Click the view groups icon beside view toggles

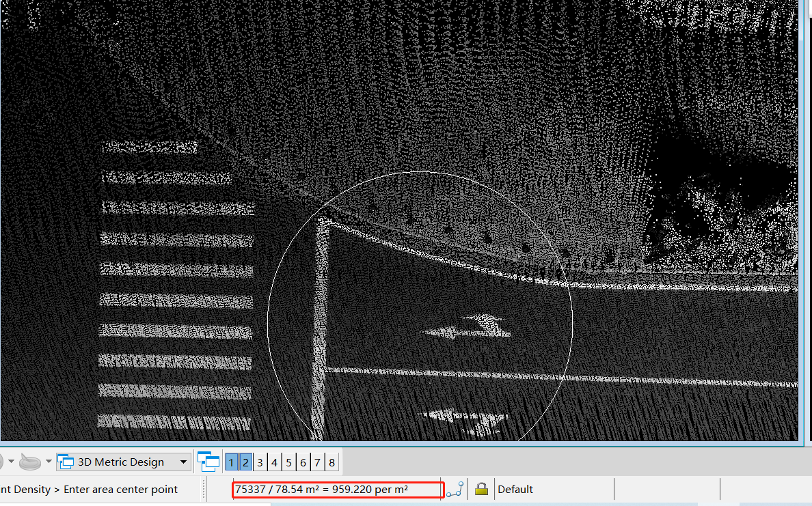(208, 462)
